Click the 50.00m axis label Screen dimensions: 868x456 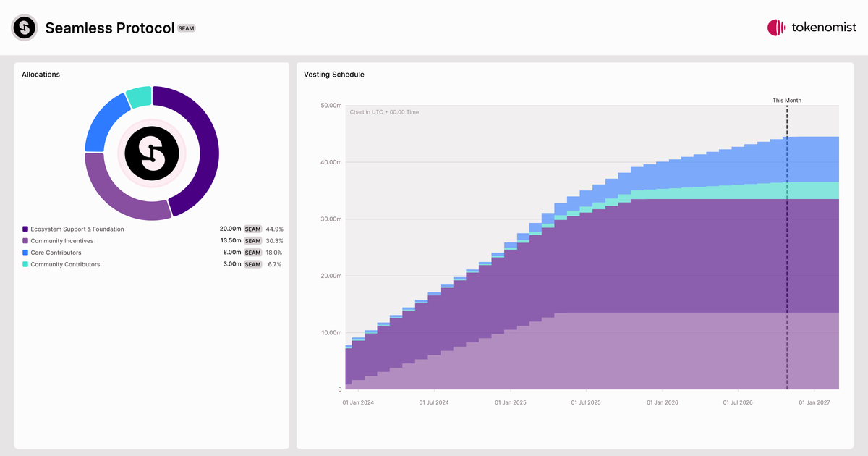coord(331,106)
